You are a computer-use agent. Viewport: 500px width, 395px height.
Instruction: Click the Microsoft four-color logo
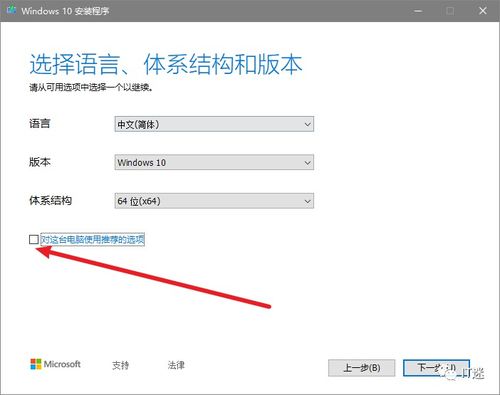point(36,364)
